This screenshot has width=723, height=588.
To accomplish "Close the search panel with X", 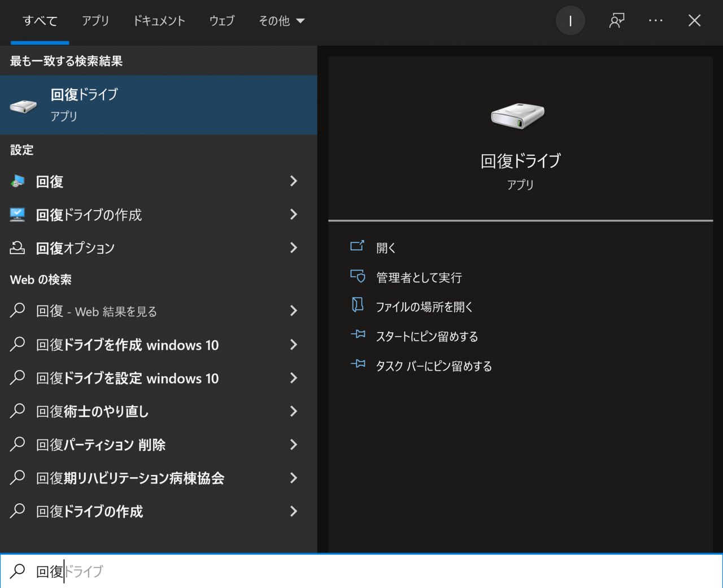I will 694,21.
